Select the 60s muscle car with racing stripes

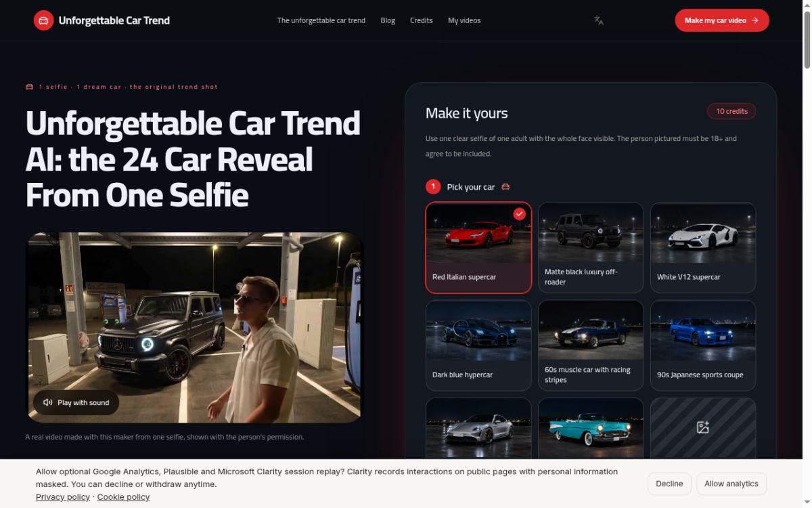click(x=591, y=345)
